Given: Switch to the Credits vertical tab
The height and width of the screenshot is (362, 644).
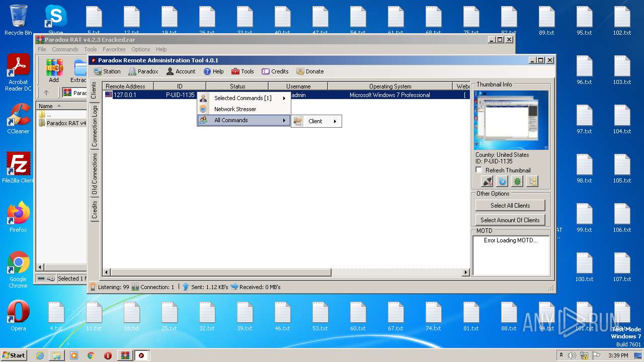Looking at the screenshot, I should click(94, 209).
